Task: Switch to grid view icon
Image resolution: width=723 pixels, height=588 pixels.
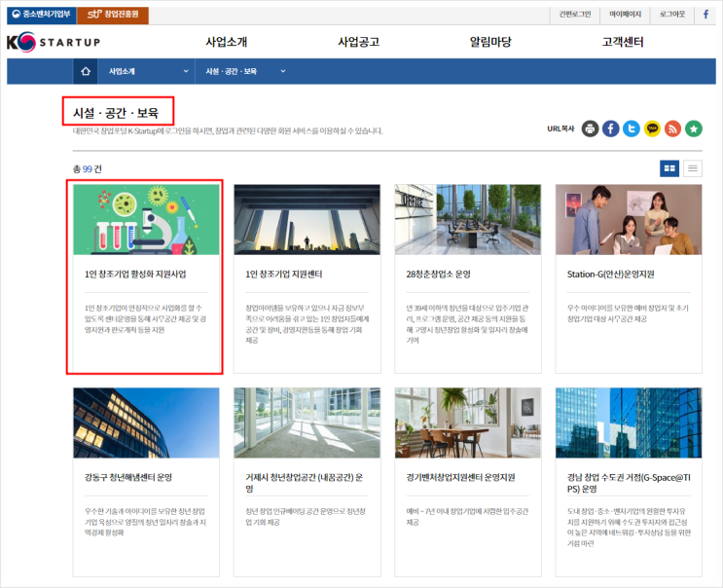Action: tap(669, 168)
